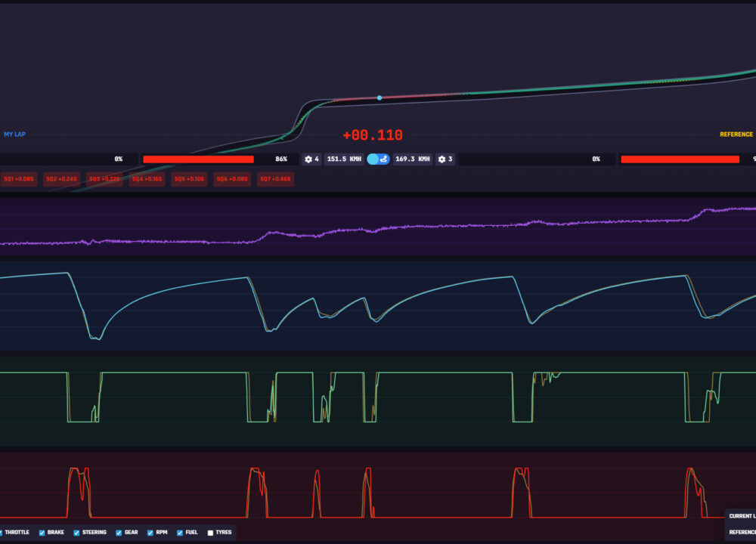Select sector SQ1 +0.08s badge

[18, 179]
